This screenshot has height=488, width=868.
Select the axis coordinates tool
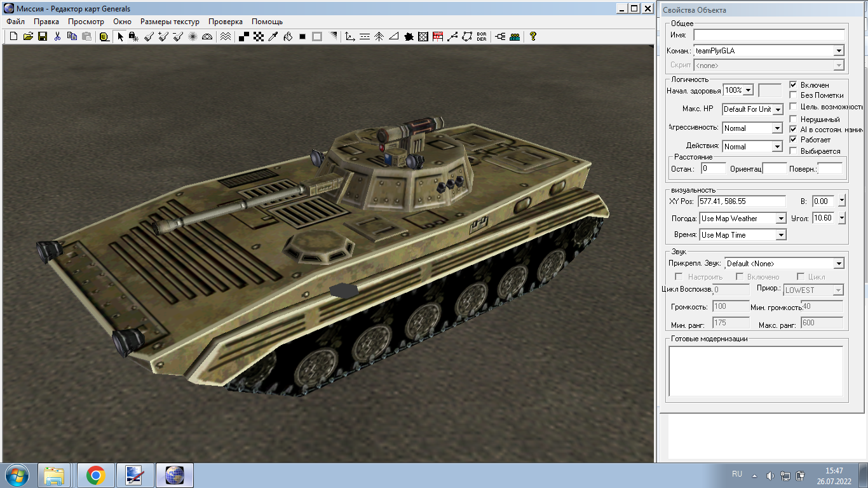pyautogui.click(x=350, y=36)
